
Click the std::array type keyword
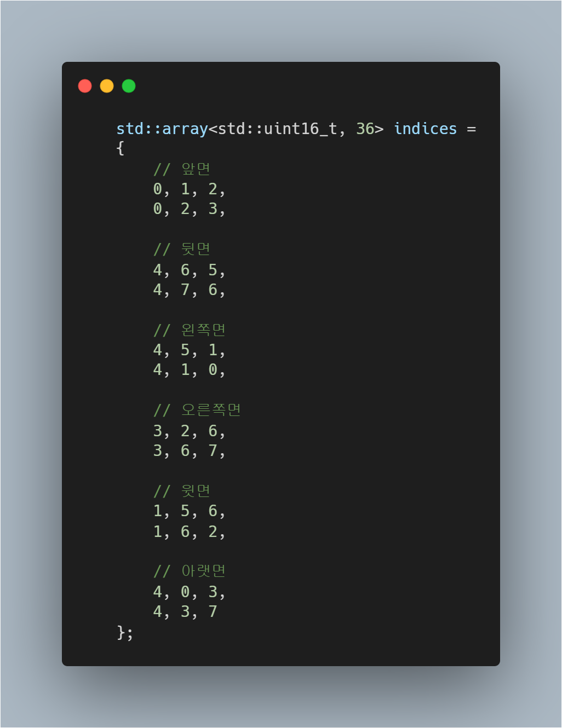pyautogui.click(x=162, y=129)
